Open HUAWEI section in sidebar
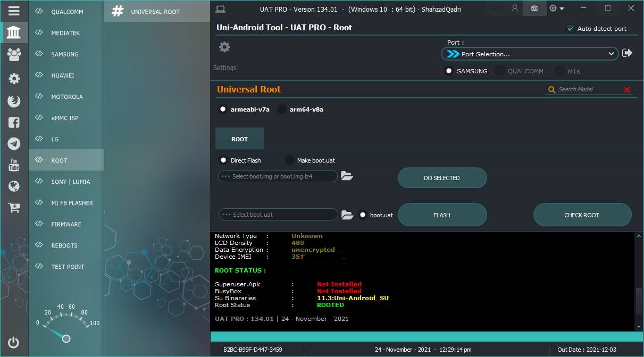Viewport: 644px width, 357px height. tap(66, 75)
